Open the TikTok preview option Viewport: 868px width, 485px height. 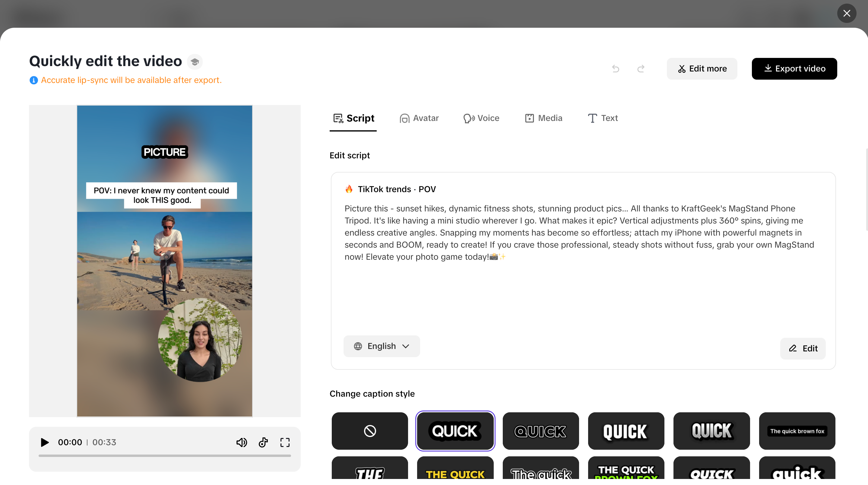point(263,442)
